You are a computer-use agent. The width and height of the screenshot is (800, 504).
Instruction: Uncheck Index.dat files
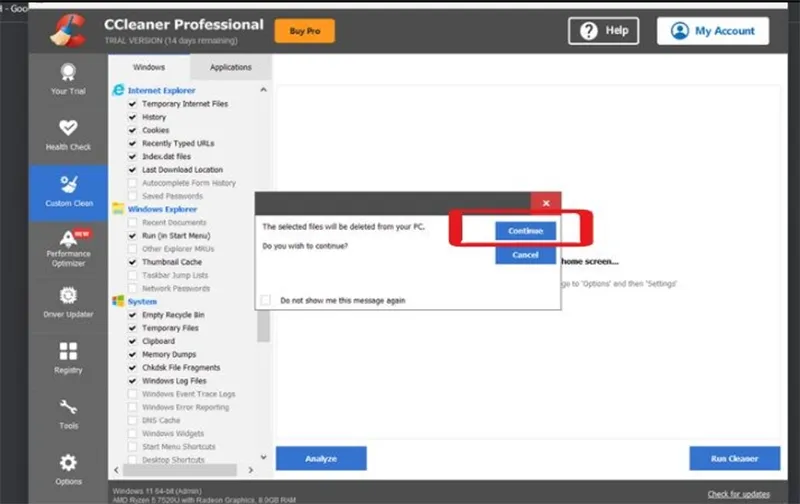click(132, 156)
